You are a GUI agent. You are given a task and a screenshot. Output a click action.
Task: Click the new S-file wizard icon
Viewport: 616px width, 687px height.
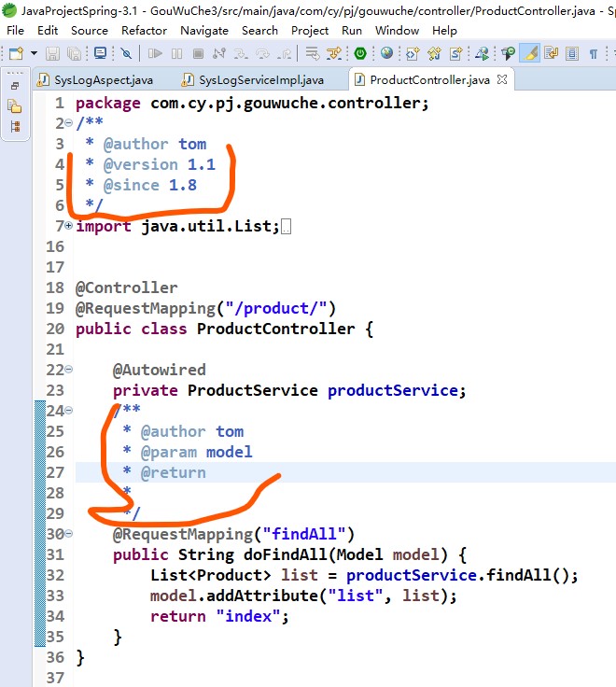point(456,53)
